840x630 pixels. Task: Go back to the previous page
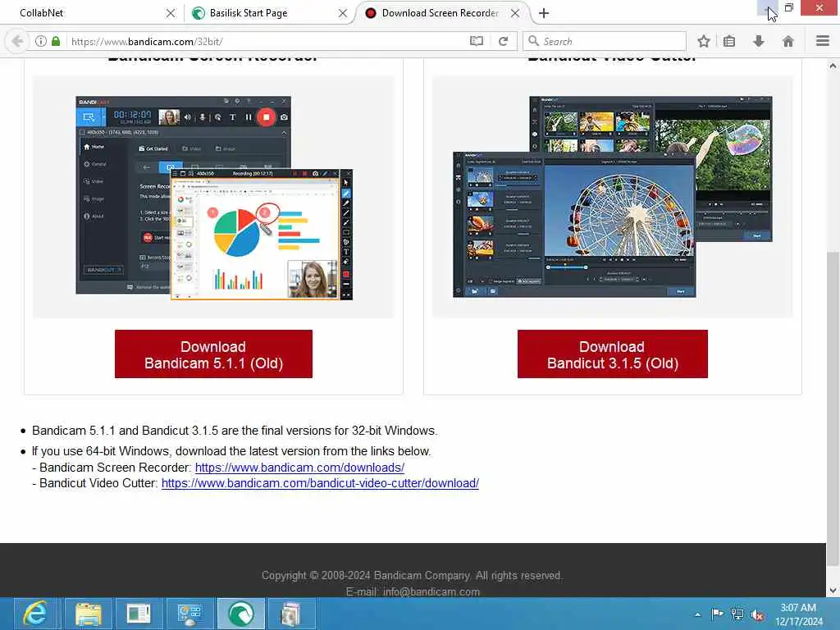[17, 41]
